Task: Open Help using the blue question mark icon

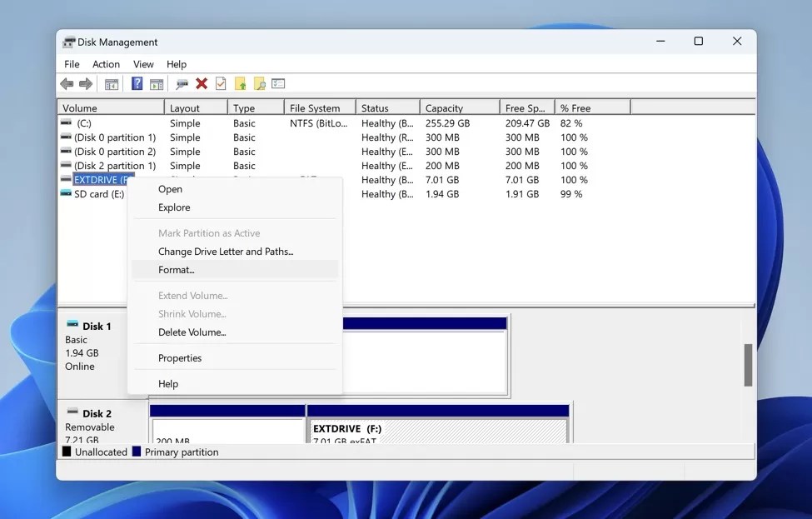Action: point(136,83)
